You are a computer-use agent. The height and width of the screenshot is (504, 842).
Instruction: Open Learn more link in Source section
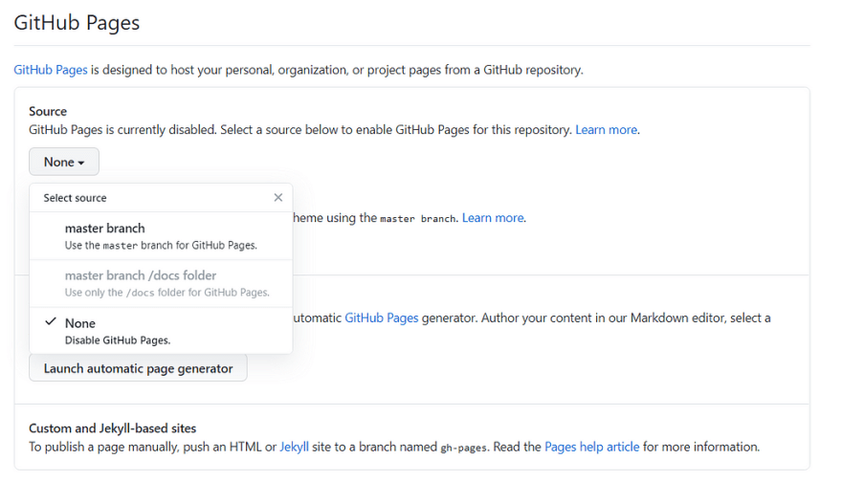click(x=607, y=130)
